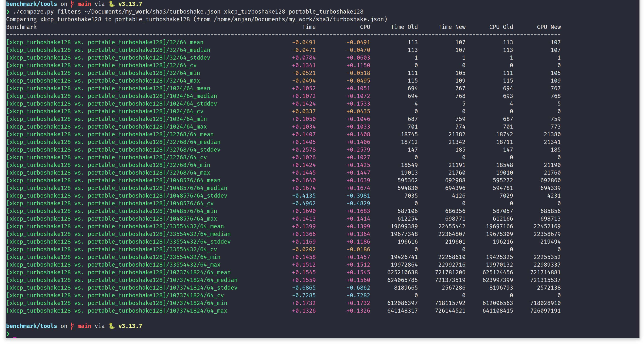
Task: Click the main branch name in bottom prompt
Action: pyautogui.click(x=84, y=326)
